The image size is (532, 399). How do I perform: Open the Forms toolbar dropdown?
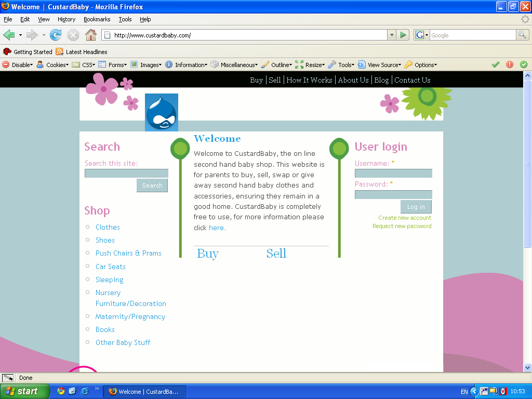point(113,64)
